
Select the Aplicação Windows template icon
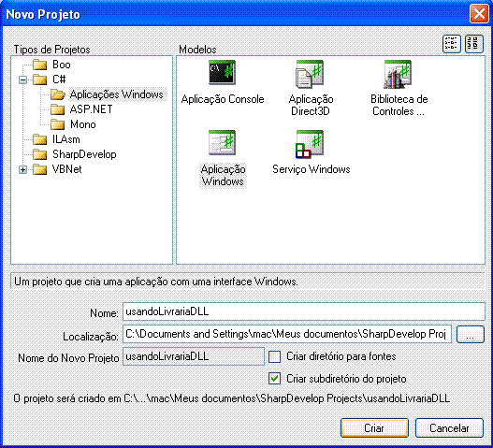pos(222,143)
